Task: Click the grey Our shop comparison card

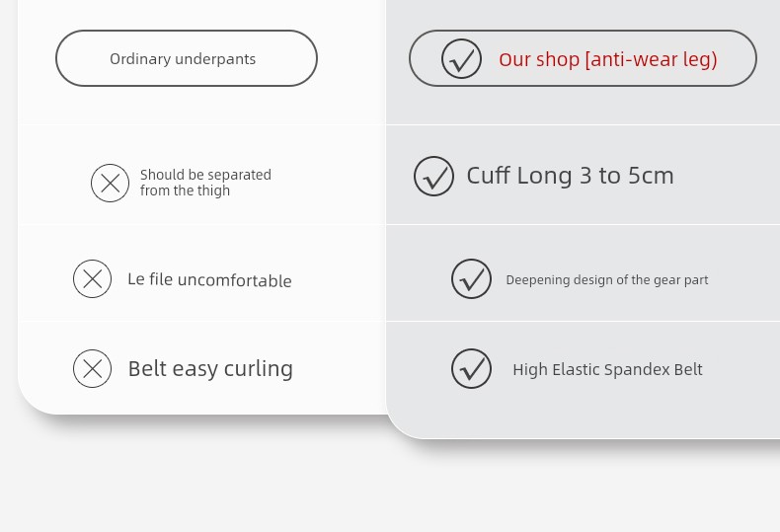Action: click(x=583, y=219)
